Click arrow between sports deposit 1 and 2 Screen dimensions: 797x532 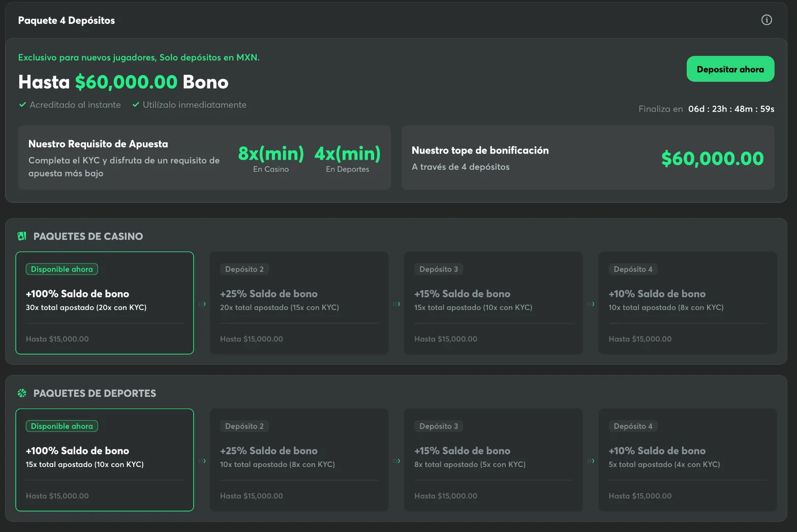(202, 461)
